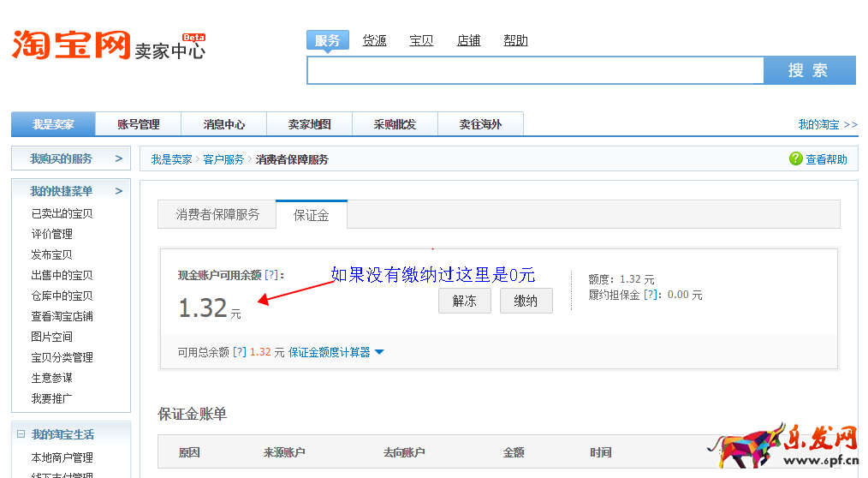868x478 pixels.
Task: Click the [?] help beside 履约担保金
Action: [652, 295]
